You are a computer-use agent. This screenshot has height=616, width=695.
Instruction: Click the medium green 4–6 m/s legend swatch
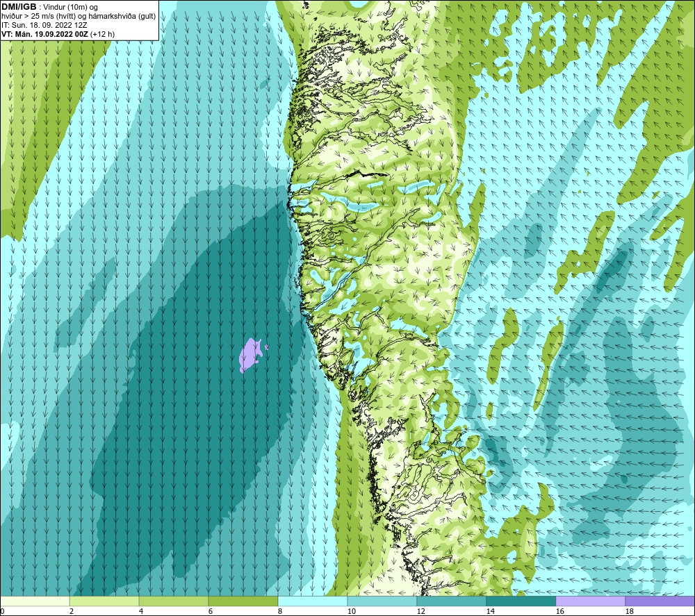174,601
